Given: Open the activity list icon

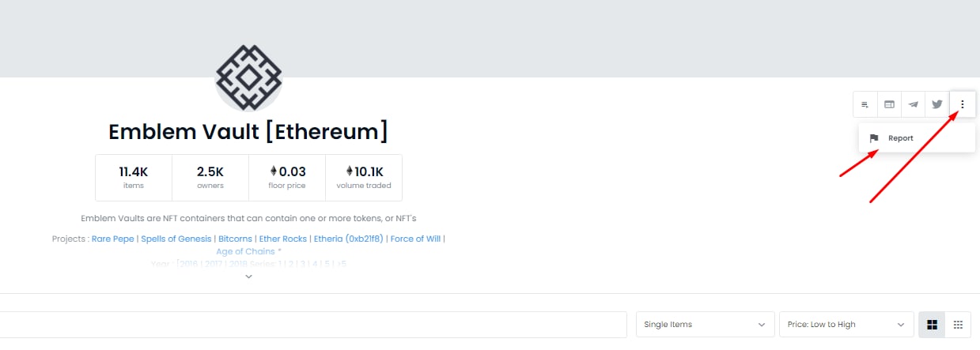Looking at the screenshot, I should point(865,104).
